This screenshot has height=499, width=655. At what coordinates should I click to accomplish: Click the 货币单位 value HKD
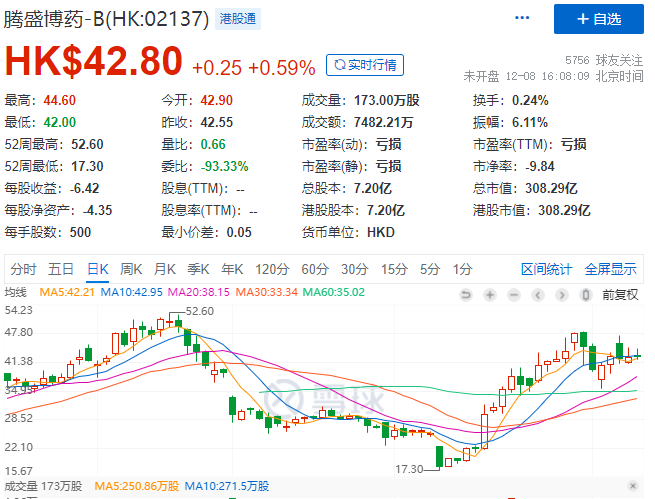(x=381, y=232)
